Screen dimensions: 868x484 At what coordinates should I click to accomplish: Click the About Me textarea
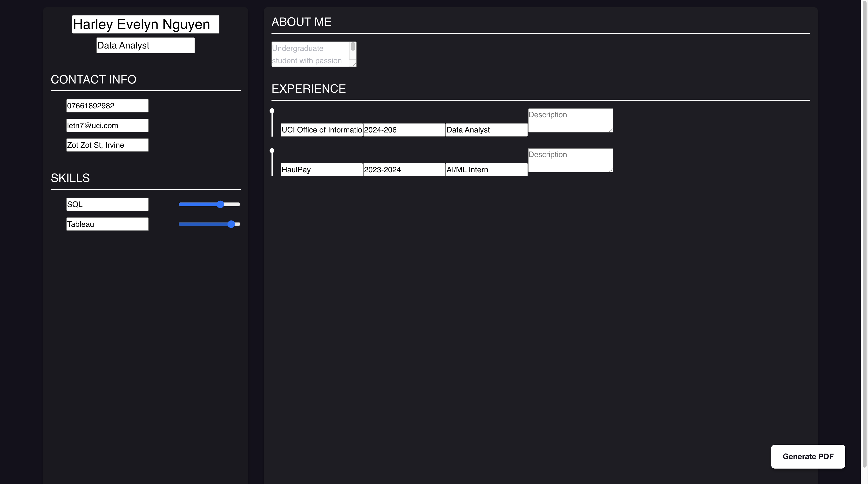pos(310,54)
